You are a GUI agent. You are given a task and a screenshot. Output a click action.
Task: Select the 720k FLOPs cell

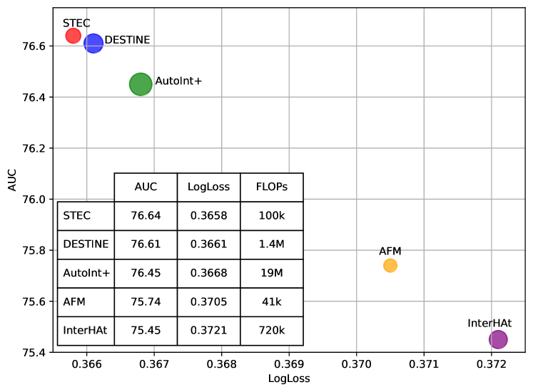coord(271,331)
